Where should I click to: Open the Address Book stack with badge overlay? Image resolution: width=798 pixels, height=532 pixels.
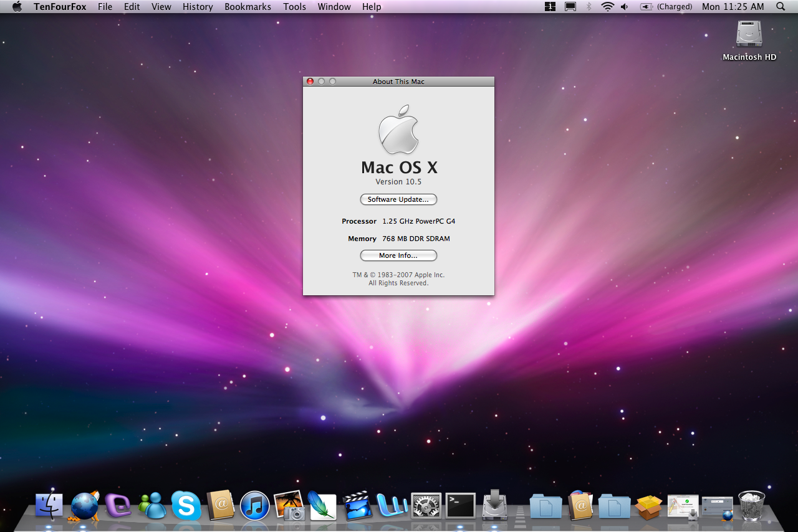click(580, 505)
